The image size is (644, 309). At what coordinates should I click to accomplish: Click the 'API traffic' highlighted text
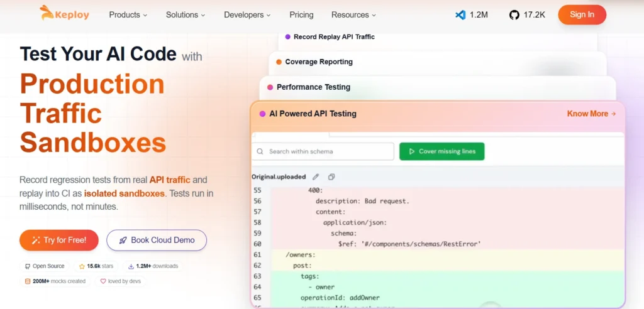pos(170,180)
